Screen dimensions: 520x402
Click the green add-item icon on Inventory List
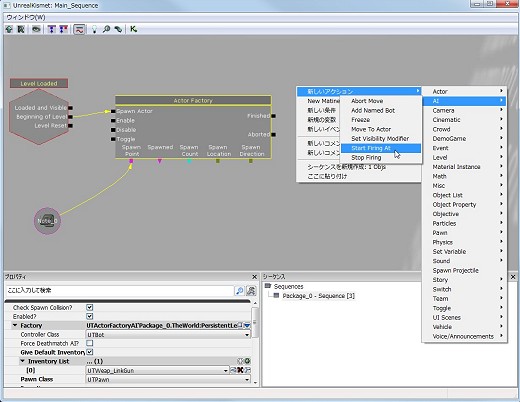(x=247, y=361)
